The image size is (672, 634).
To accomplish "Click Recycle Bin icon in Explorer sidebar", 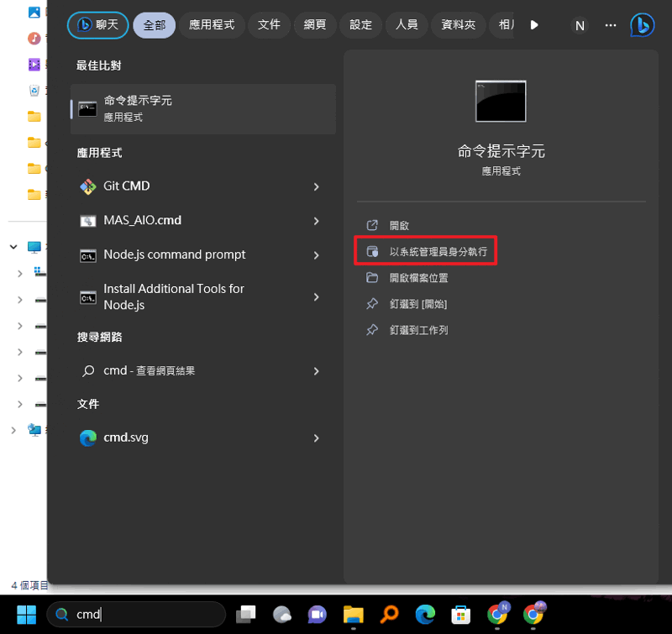I will 34,91.
